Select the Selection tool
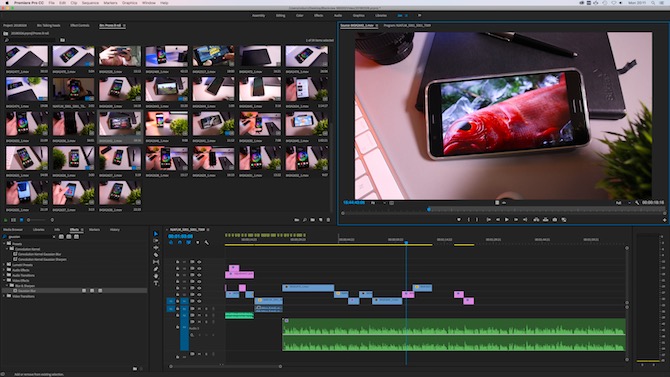Viewport: 670px width, 377px height. click(156, 234)
